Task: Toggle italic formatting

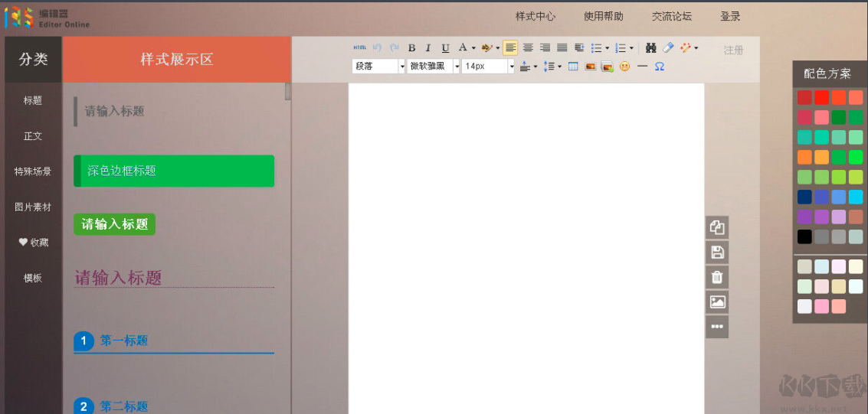Action: (x=428, y=48)
